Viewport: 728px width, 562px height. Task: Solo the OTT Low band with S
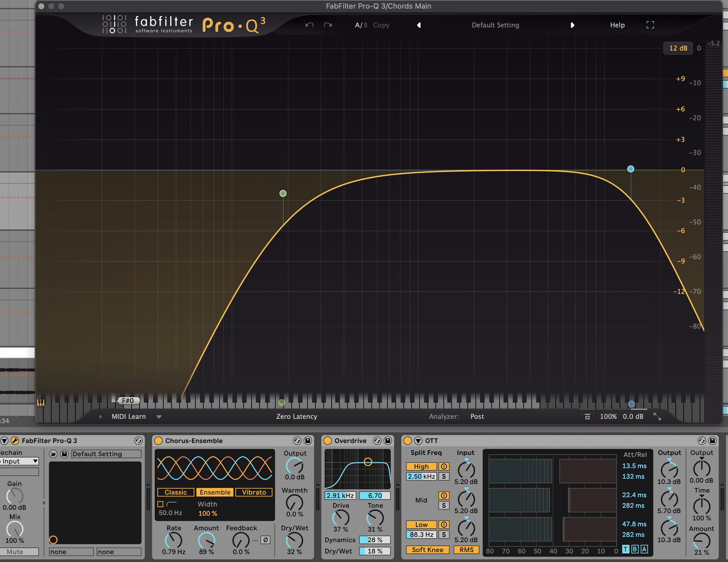coord(444,535)
